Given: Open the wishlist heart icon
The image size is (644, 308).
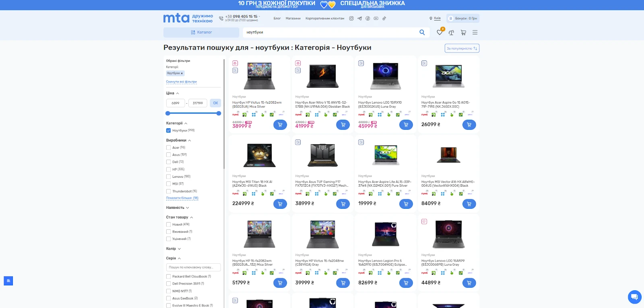Looking at the screenshot, I should (440, 33).
